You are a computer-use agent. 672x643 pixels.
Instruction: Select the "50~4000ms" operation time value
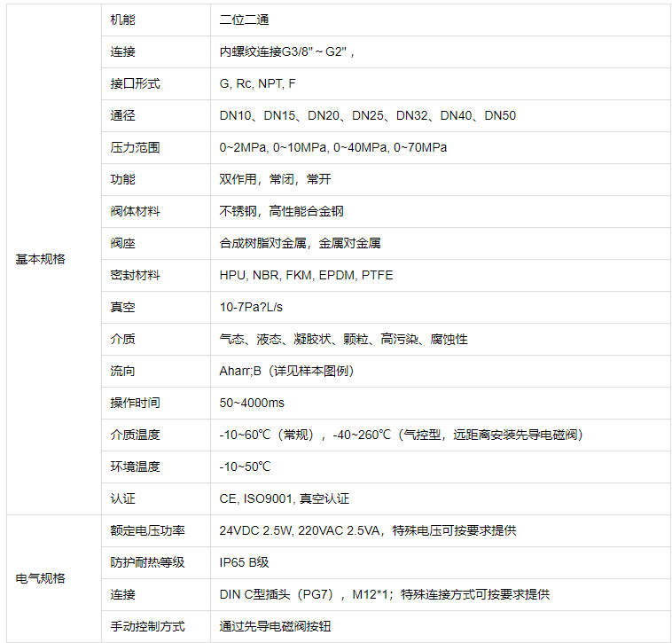point(252,403)
